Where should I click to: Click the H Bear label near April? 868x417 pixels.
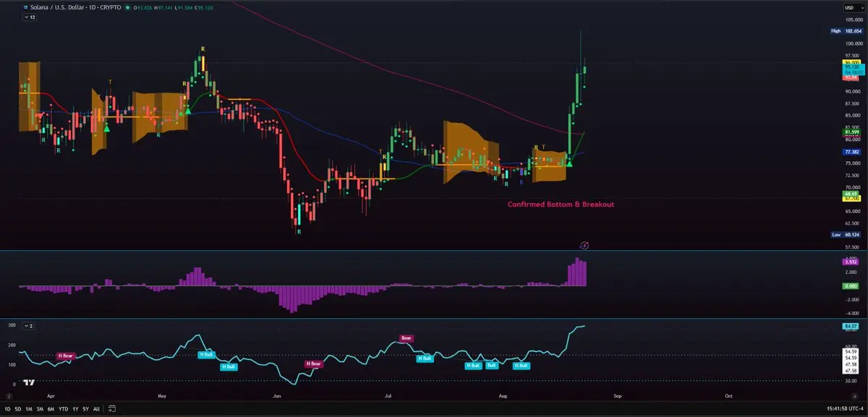coord(66,356)
